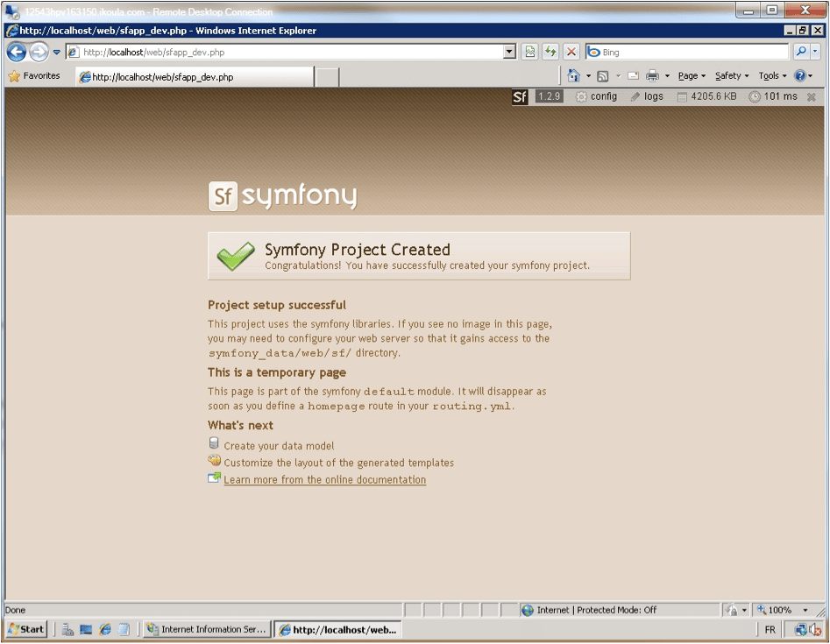Expand the Print options dropdown arrow
830x644 pixels.
[667, 76]
